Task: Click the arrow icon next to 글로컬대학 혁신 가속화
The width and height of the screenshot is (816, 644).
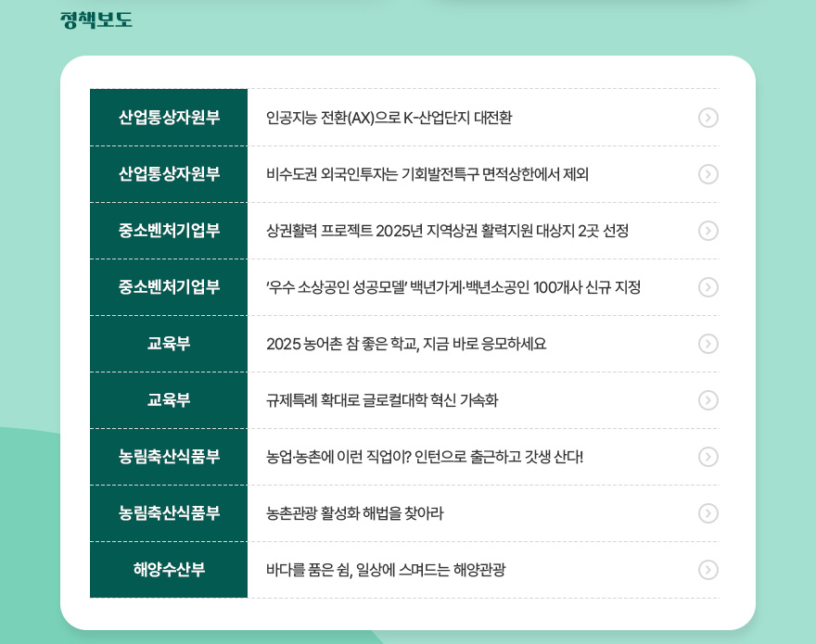Action: click(708, 400)
